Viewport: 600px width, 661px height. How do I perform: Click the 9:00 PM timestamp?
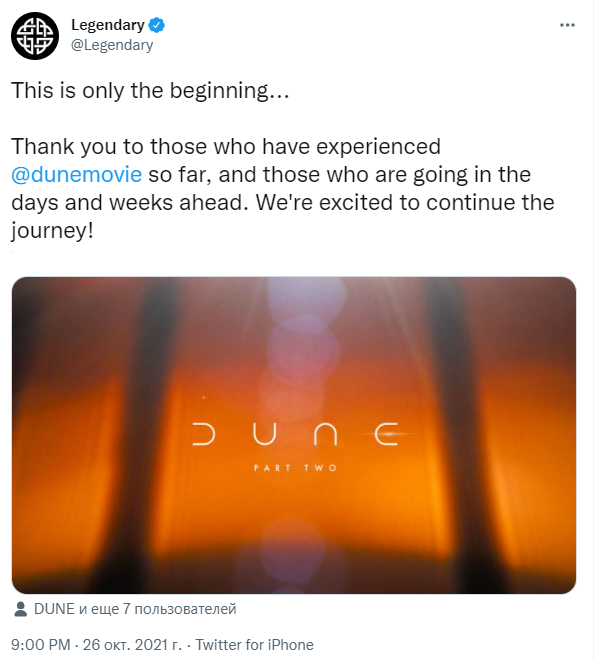(40, 645)
